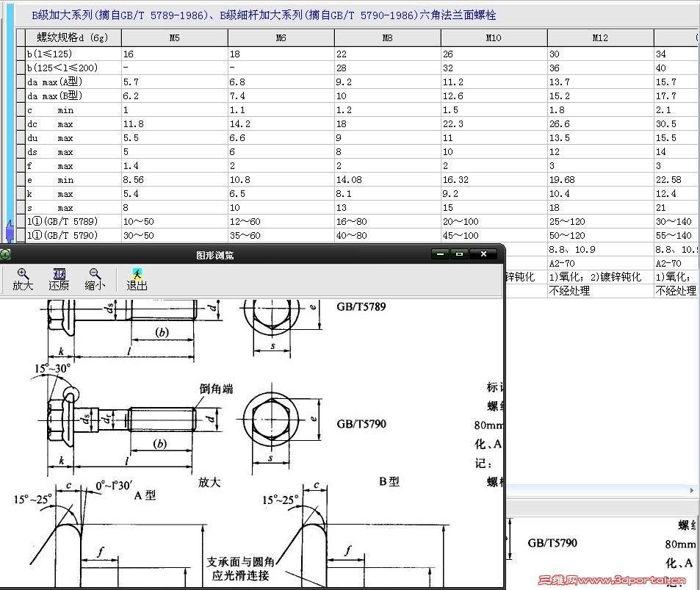
Task: Select the s max row label
Action: point(73,207)
